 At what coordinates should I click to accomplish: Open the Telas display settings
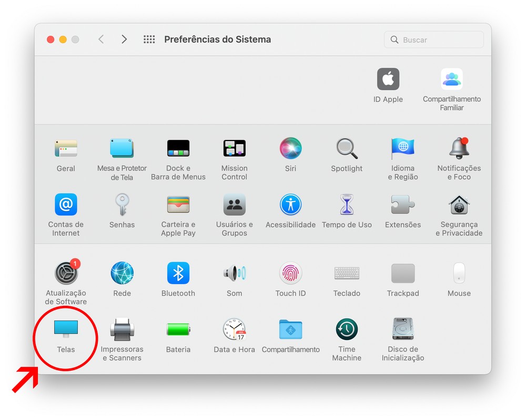66,329
